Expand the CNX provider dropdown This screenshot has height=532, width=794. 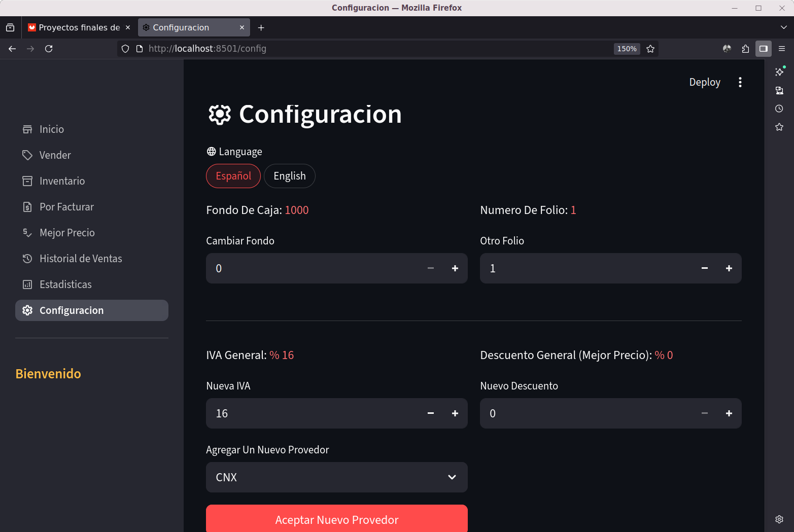pos(336,477)
